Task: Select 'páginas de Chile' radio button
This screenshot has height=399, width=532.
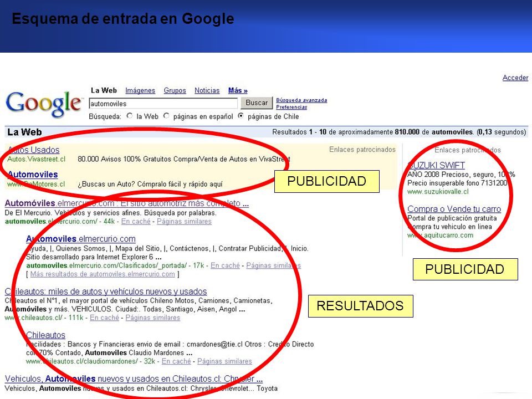Action: coord(241,116)
